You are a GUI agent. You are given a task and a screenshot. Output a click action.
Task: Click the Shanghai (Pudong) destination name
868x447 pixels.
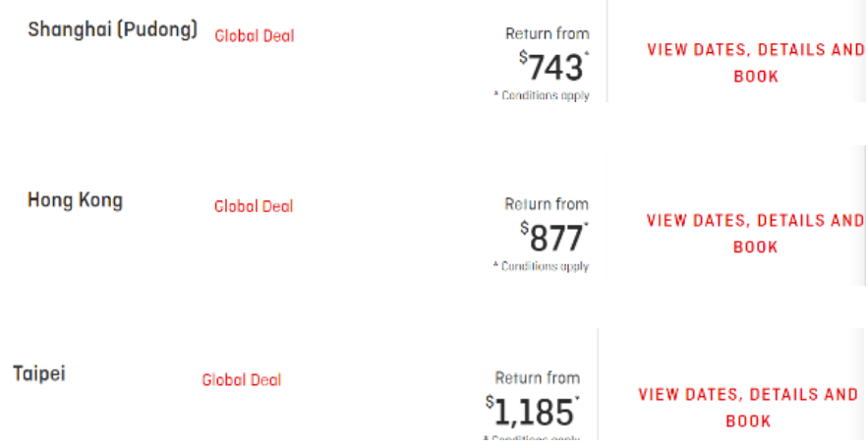112,29
